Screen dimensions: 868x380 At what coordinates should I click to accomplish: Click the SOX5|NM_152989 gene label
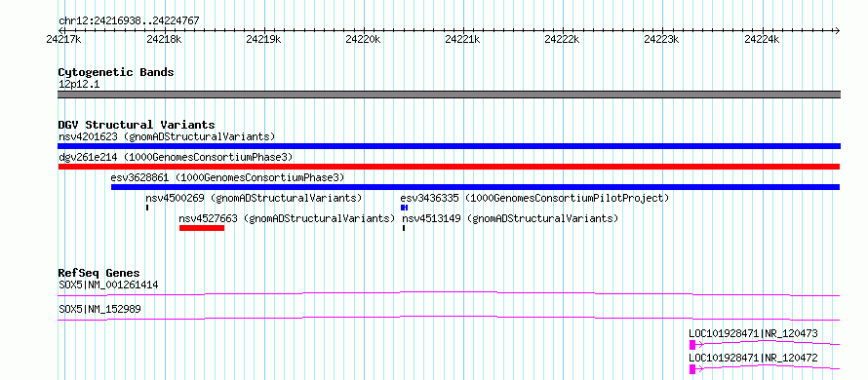click(99, 309)
